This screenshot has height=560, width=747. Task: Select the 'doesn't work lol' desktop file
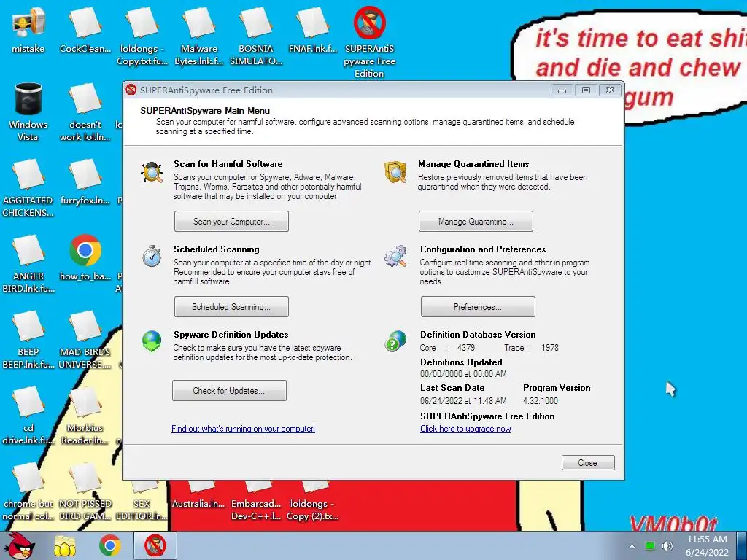click(x=85, y=112)
